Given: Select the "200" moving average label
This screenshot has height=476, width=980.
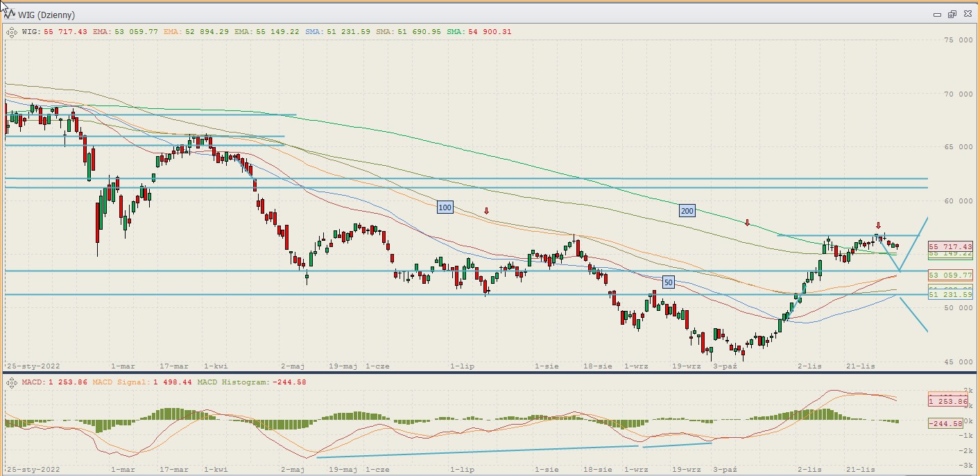Looking at the screenshot, I should click(x=687, y=210).
